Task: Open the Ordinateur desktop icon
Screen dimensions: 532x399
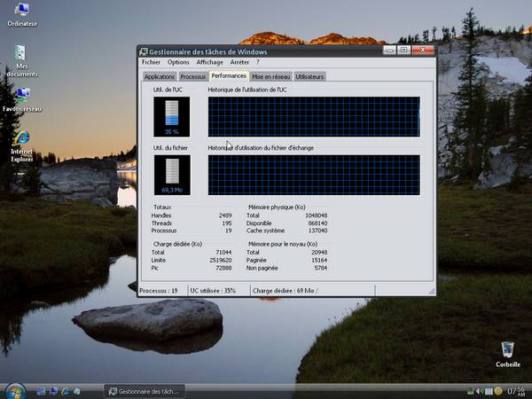Action: [x=22, y=15]
